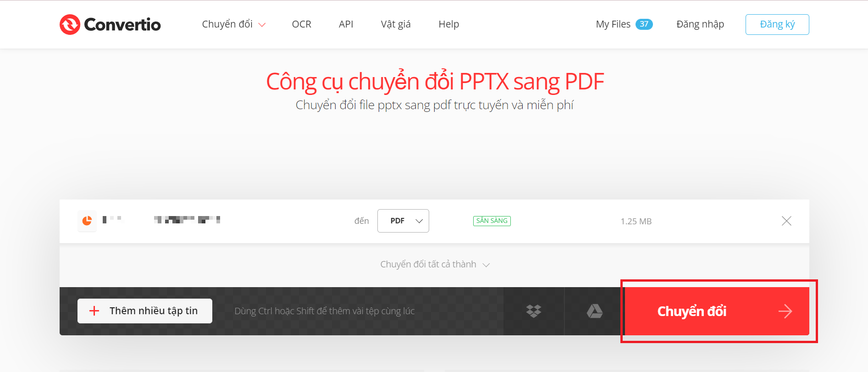Click the 37 files count badge

(644, 24)
